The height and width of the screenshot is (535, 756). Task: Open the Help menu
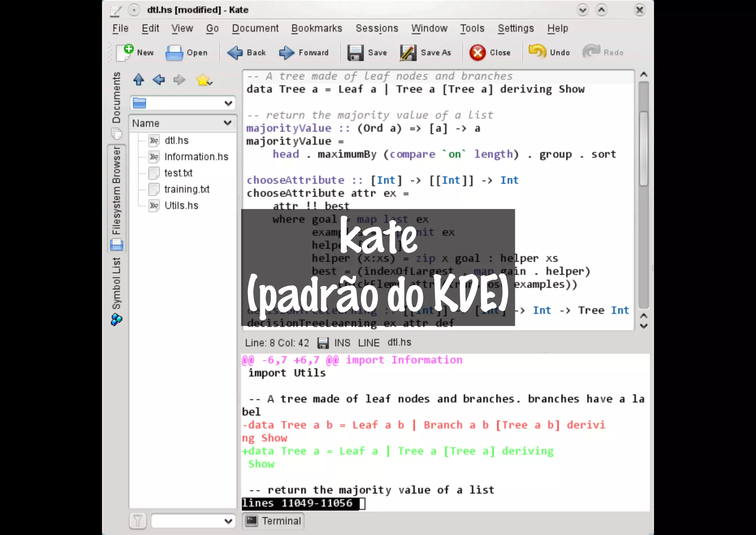[x=557, y=28]
